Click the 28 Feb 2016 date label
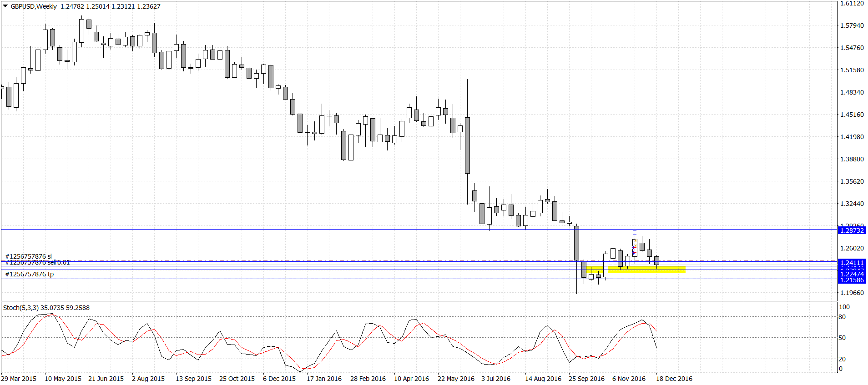 pyautogui.click(x=368, y=379)
